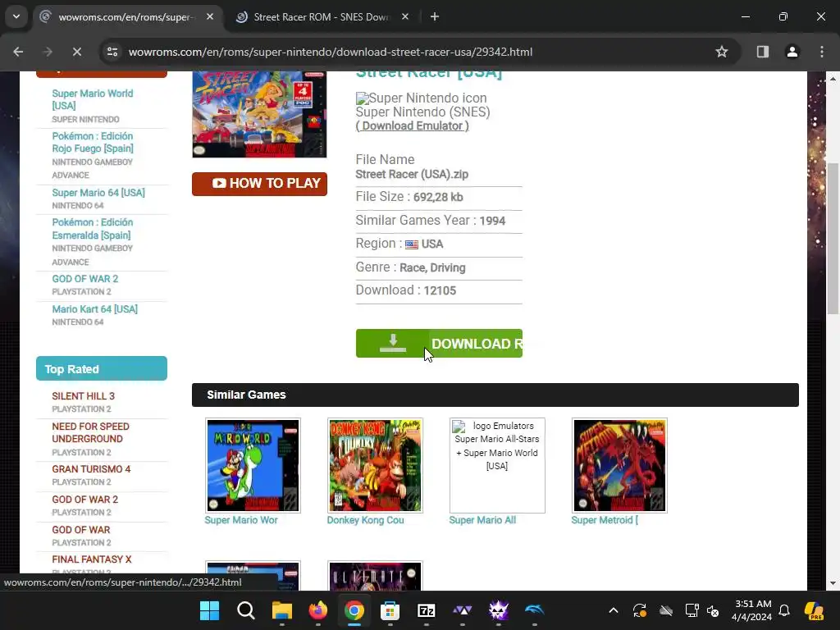
Task: Open a new tab with plus button
Action: [435, 16]
